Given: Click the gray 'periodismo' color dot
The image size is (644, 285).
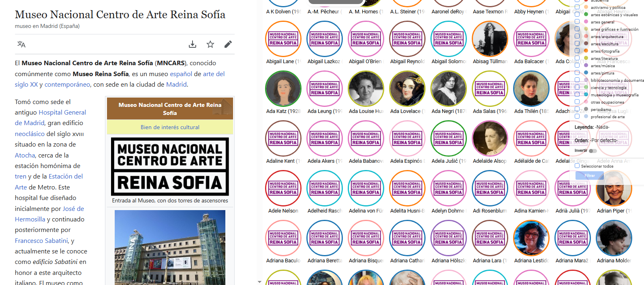Looking at the screenshot, I should click(586, 109).
